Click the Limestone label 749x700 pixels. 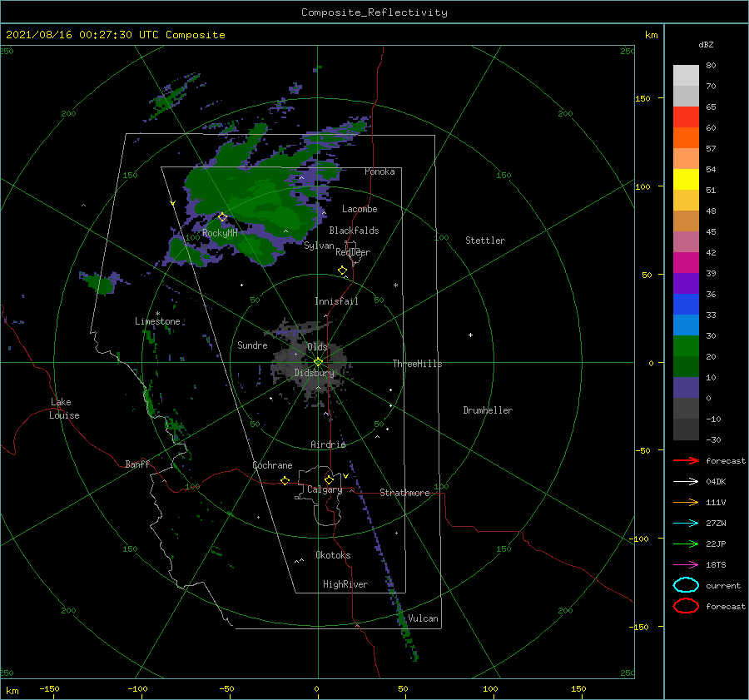(x=157, y=321)
